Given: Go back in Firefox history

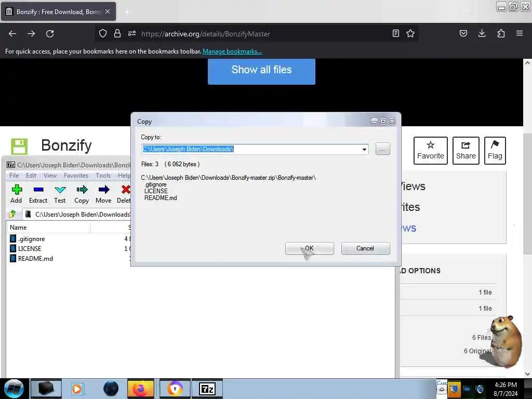Looking at the screenshot, I should tap(12, 34).
